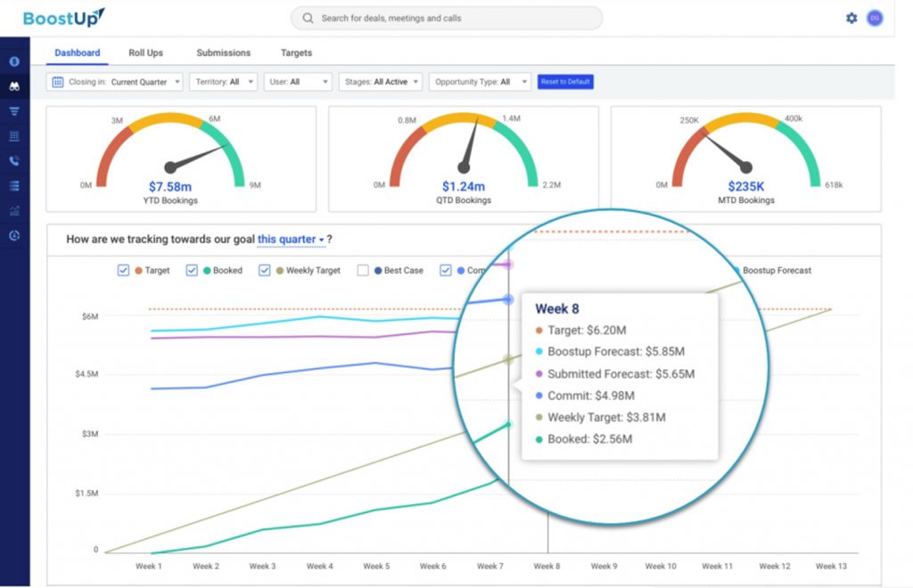Click the $235K MTD value
The height and width of the screenshot is (588, 913).
pos(746,187)
